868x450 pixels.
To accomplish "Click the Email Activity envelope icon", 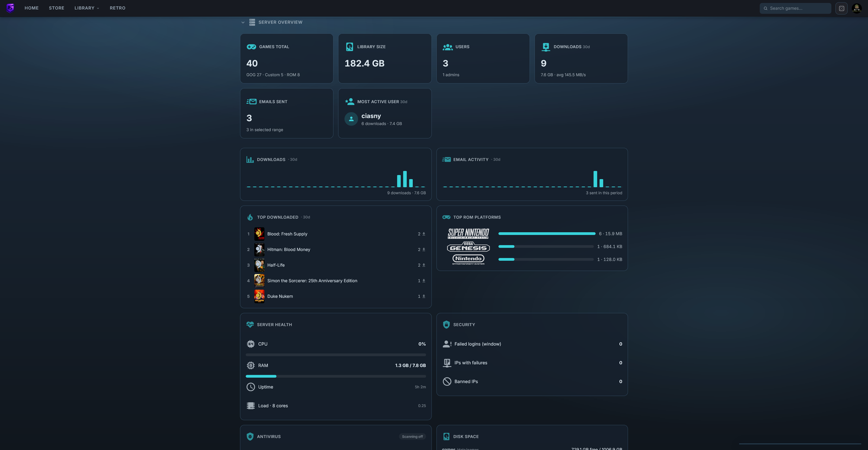I will click(446, 160).
